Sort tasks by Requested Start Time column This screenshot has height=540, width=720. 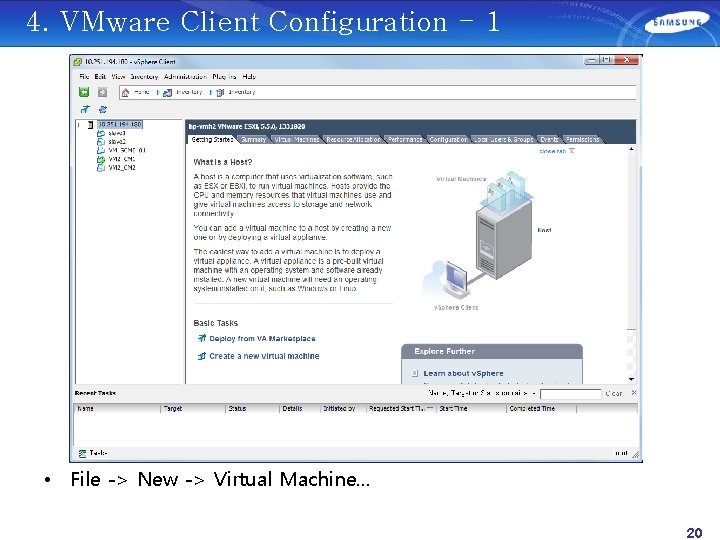(x=400, y=408)
